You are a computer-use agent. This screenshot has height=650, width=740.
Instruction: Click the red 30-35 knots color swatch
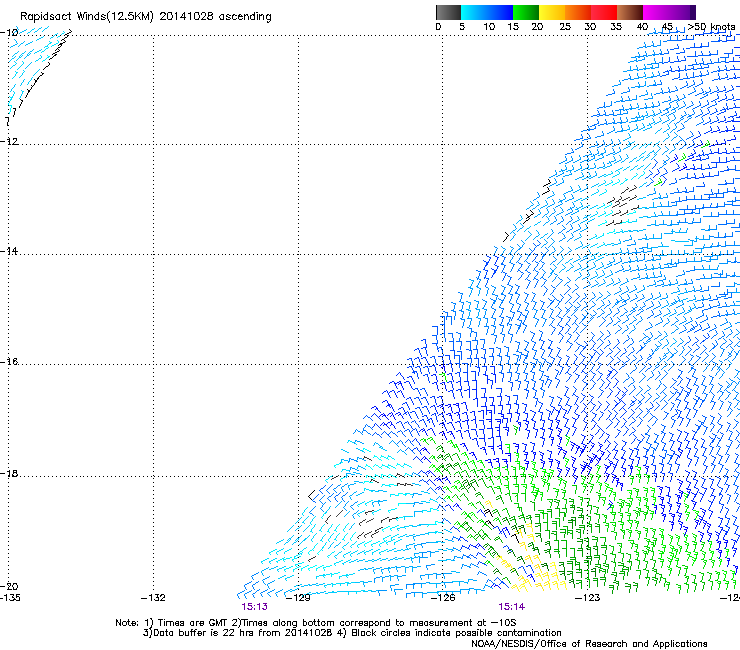pos(604,13)
